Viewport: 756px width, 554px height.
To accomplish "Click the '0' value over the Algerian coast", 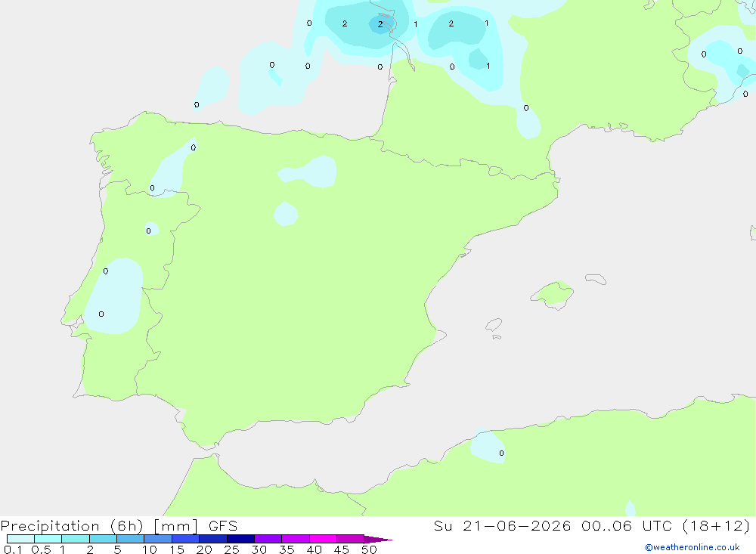I will point(501,453).
